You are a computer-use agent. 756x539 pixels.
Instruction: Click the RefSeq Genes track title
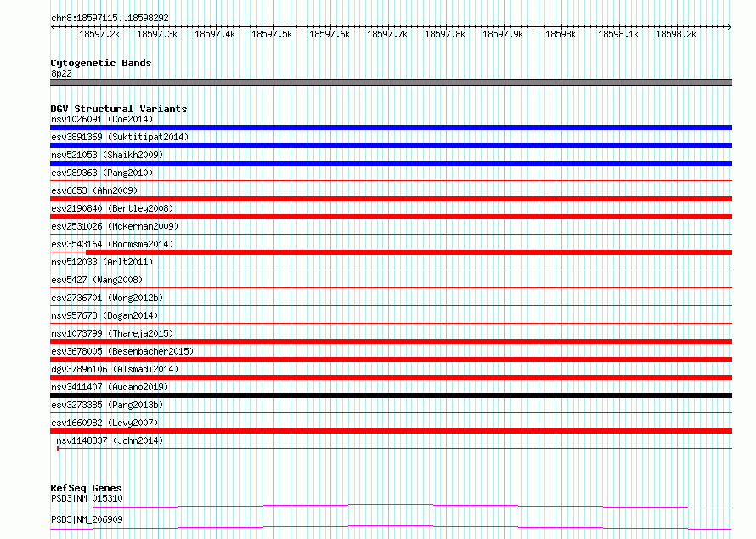pos(86,488)
